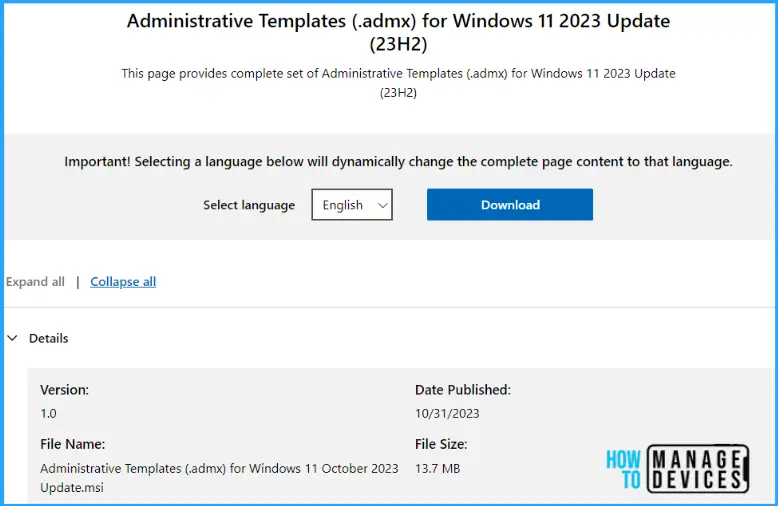Collapse the Details section chevron
The image size is (778, 506).
[x=12, y=338]
